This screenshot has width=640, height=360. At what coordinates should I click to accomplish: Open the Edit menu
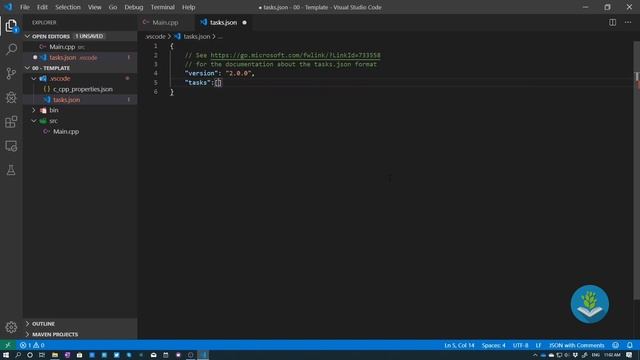pos(42,7)
